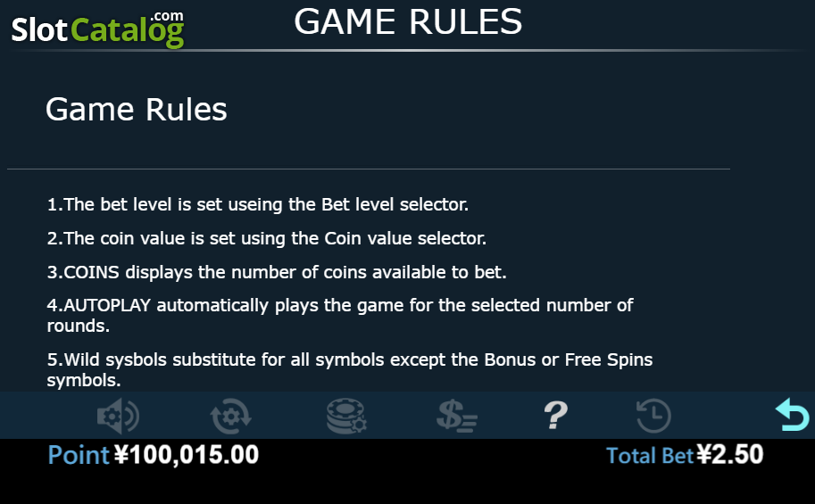Click the GAME RULES page title
The width and height of the screenshot is (815, 504).
click(x=408, y=21)
